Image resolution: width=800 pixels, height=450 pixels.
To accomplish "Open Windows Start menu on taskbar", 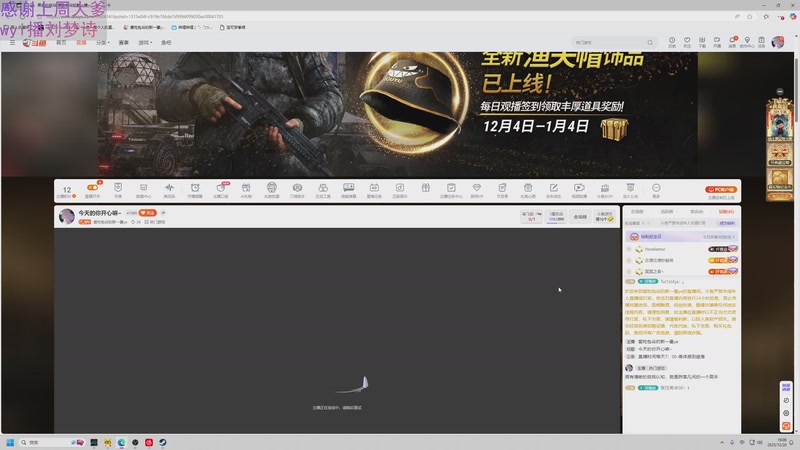I will coord(10,442).
